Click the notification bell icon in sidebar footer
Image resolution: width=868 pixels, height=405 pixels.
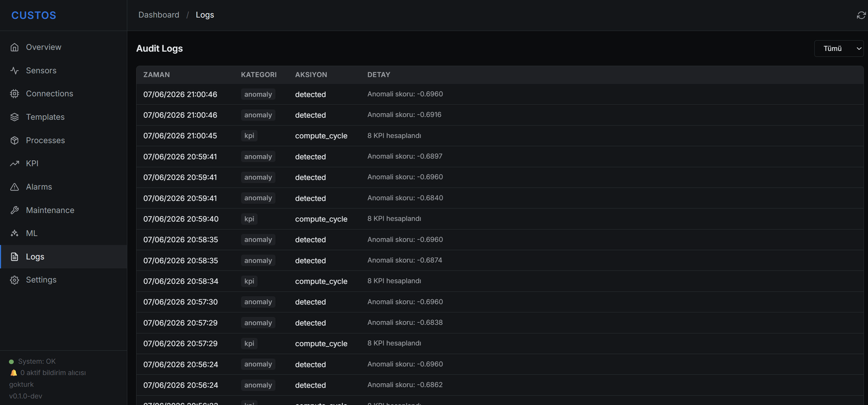tap(14, 373)
